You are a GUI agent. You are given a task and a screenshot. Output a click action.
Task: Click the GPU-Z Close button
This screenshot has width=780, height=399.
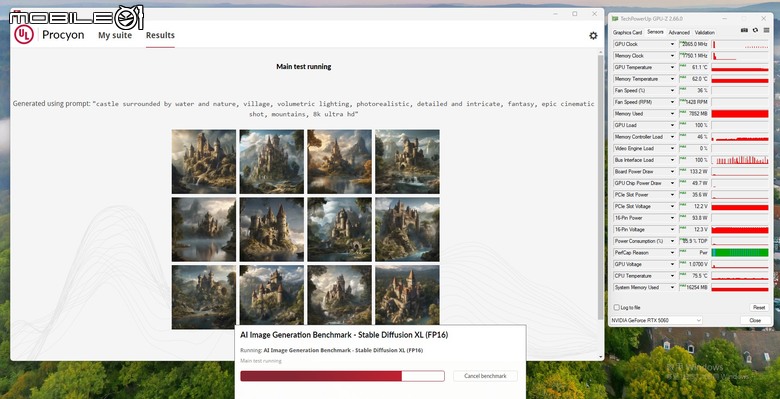[x=755, y=320]
